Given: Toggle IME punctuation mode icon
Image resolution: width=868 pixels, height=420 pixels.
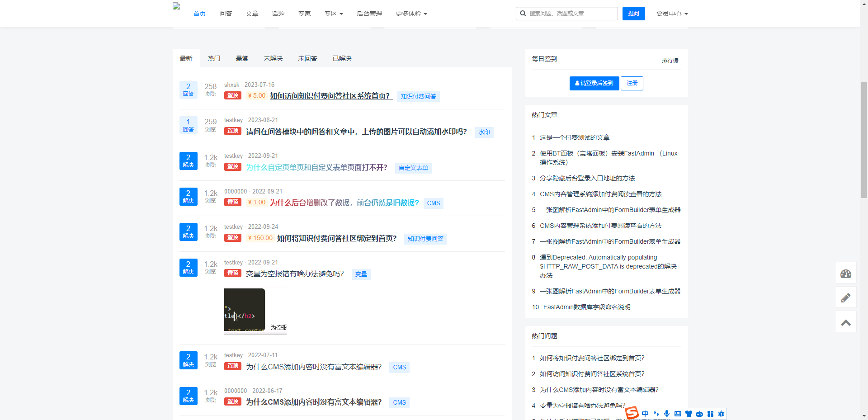Looking at the screenshot, I should tap(656, 414).
